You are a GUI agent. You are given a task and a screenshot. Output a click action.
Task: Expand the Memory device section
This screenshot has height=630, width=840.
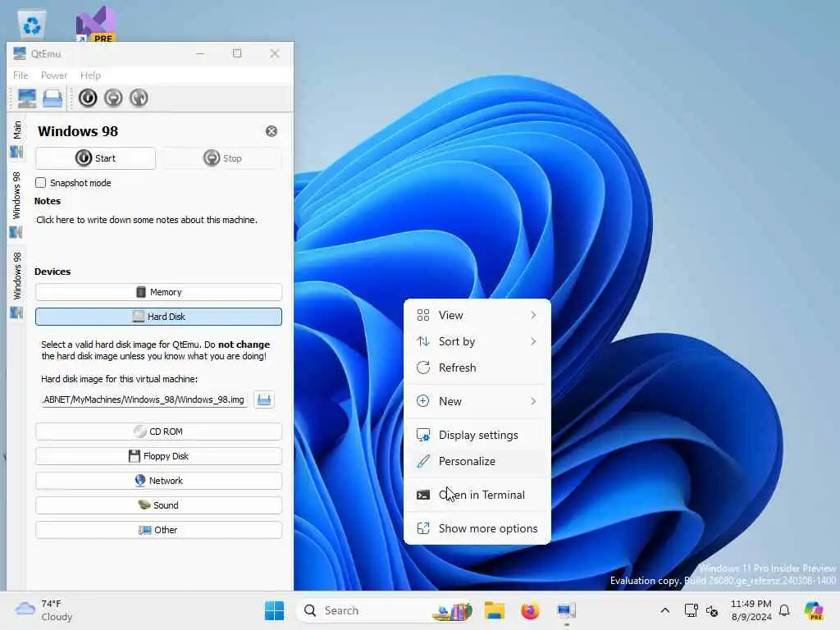[158, 293]
